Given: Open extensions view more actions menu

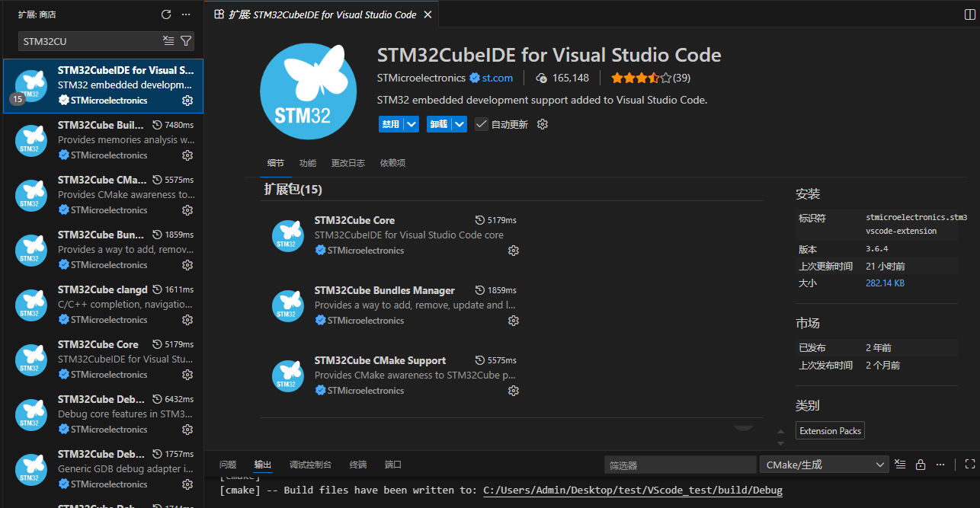Looking at the screenshot, I should (186, 14).
